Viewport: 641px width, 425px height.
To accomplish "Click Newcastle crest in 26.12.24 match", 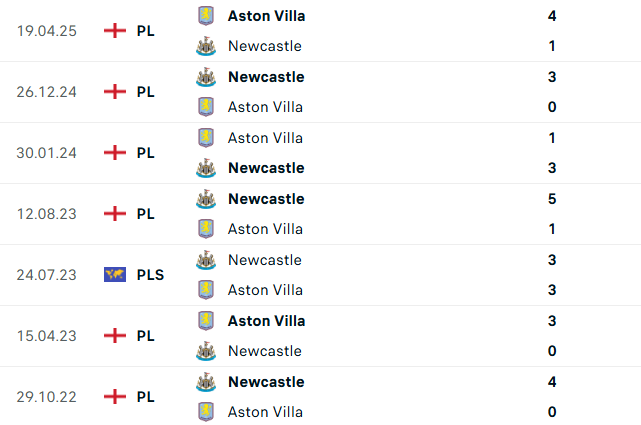I will [x=206, y=77].
